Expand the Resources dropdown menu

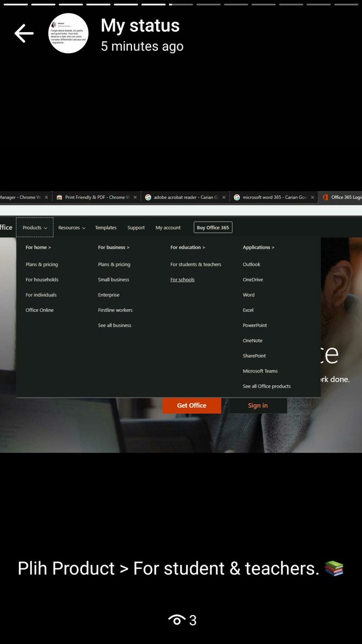click(72, 228)
